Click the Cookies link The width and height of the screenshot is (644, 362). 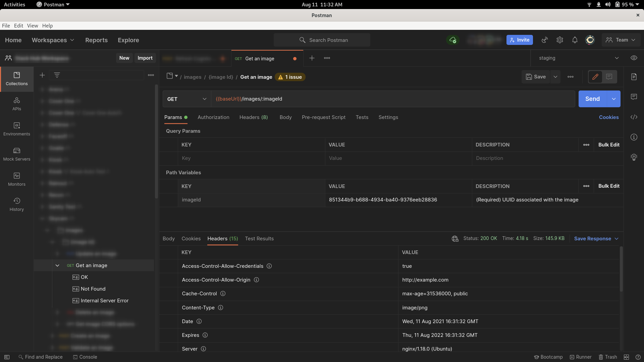point(608,117)
